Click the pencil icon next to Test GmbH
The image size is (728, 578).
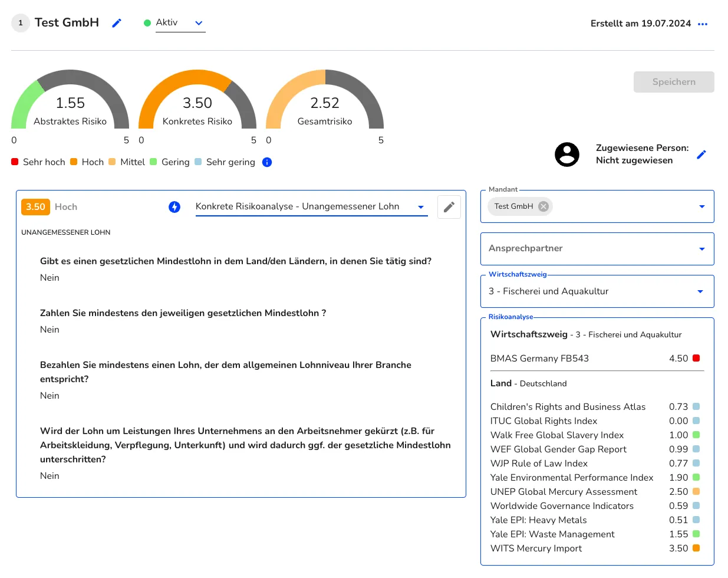[x=117, y=23]
